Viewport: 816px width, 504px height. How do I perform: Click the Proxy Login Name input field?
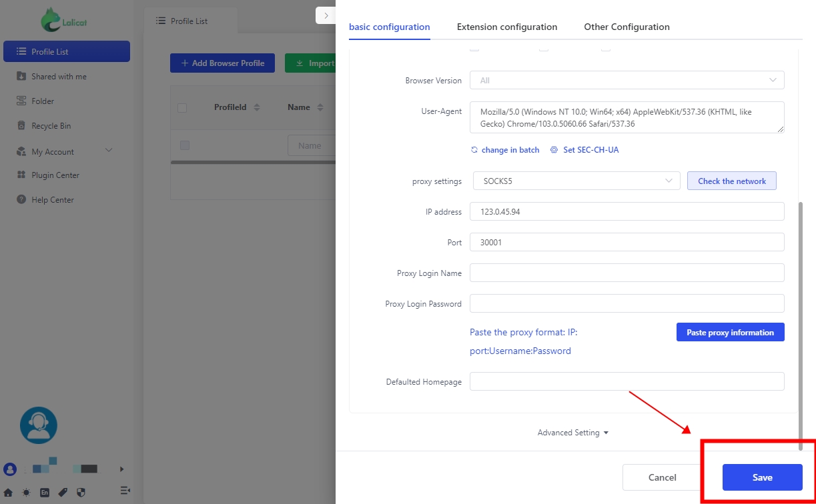[627, 273]
